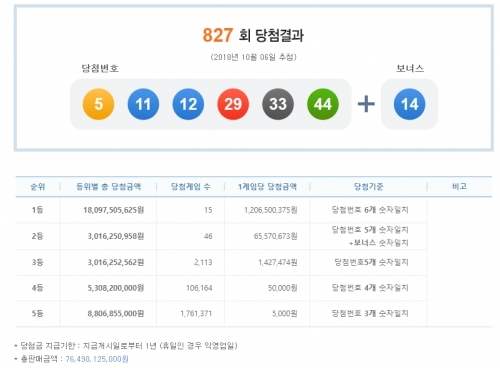This screenshot has height=368, width=500.
Task: Click the 보너스 label
Action: click(410, 68)
